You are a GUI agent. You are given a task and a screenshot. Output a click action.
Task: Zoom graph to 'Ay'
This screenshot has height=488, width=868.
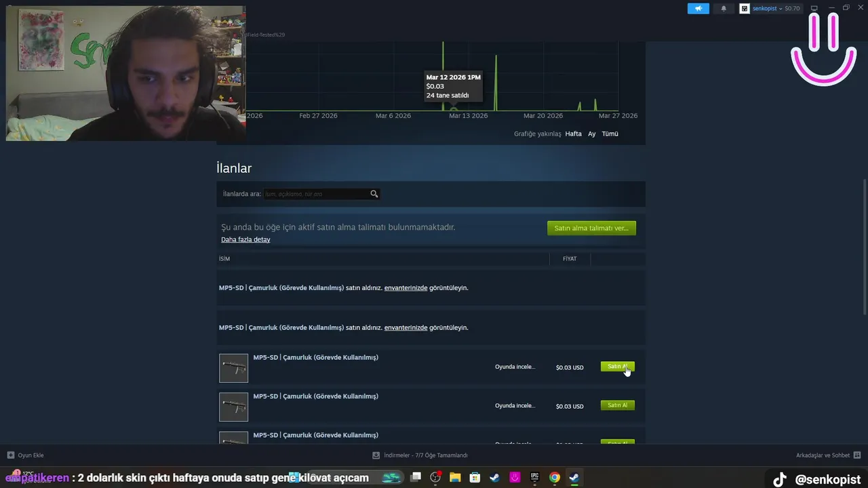pos(591,134)
